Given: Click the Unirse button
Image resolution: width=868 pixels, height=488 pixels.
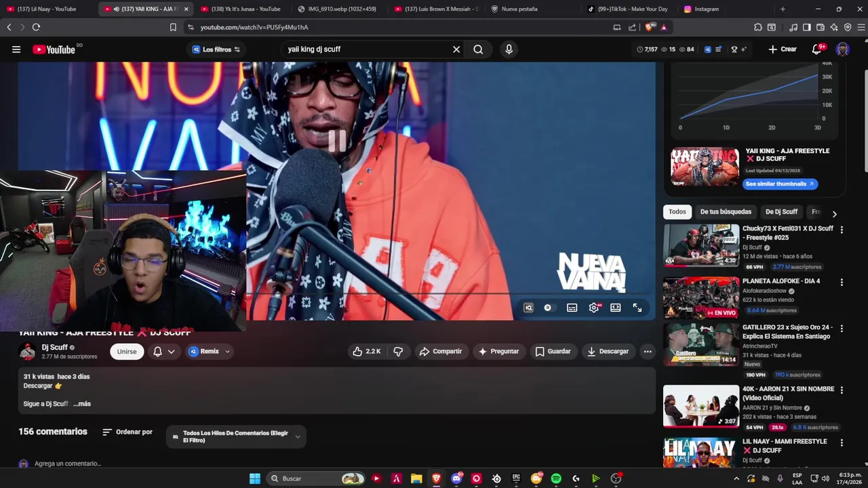Looking at the screenshot, I should pyautogui.click(x=127, y=351).
